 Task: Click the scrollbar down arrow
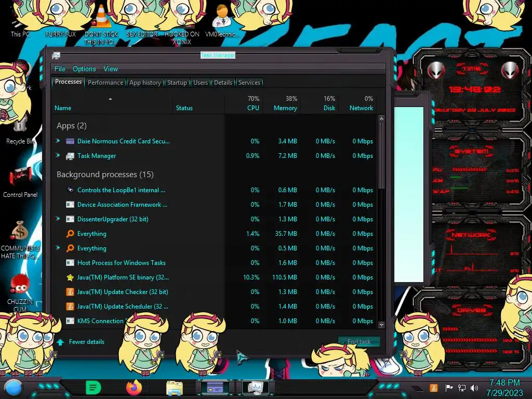coord(381,325)
